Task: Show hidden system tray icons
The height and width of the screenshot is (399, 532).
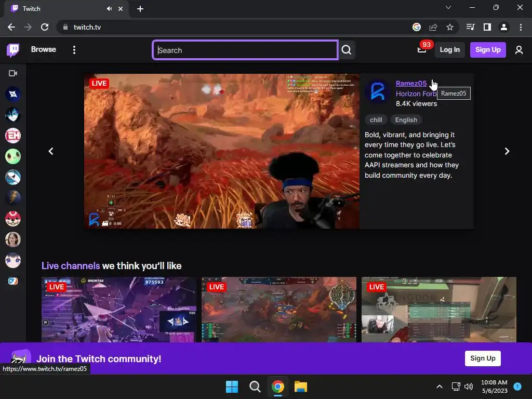Action: coord(440,387)
